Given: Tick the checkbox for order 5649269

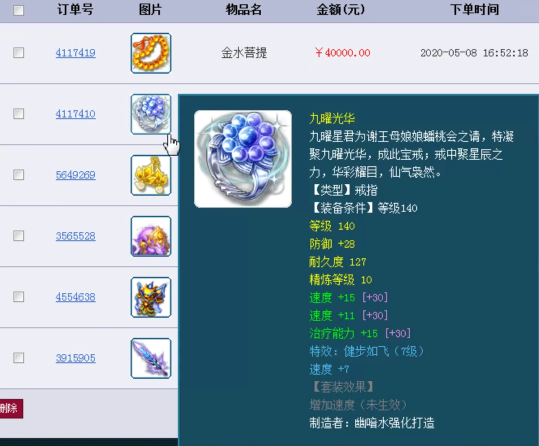Looking at the screenshot, I should point(19,175).
